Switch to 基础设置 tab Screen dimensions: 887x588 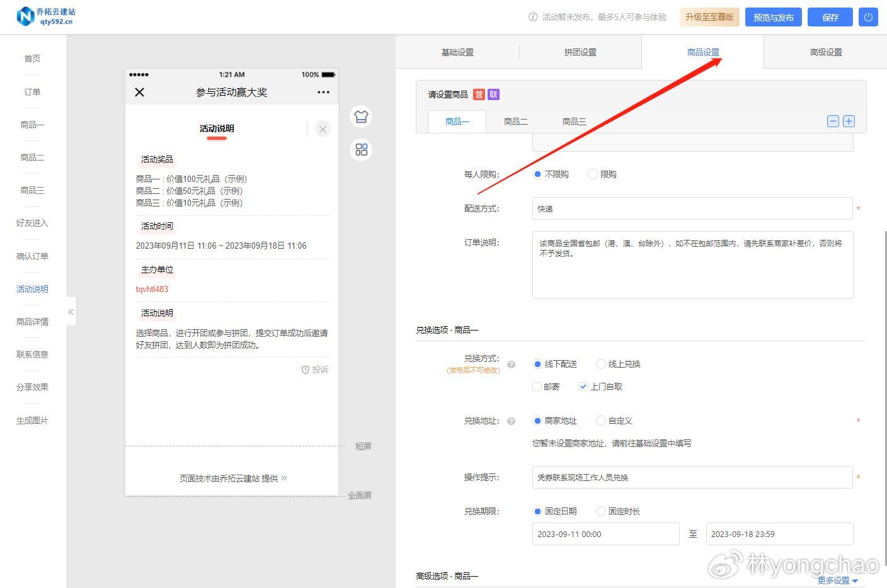(x=457, y=52)
